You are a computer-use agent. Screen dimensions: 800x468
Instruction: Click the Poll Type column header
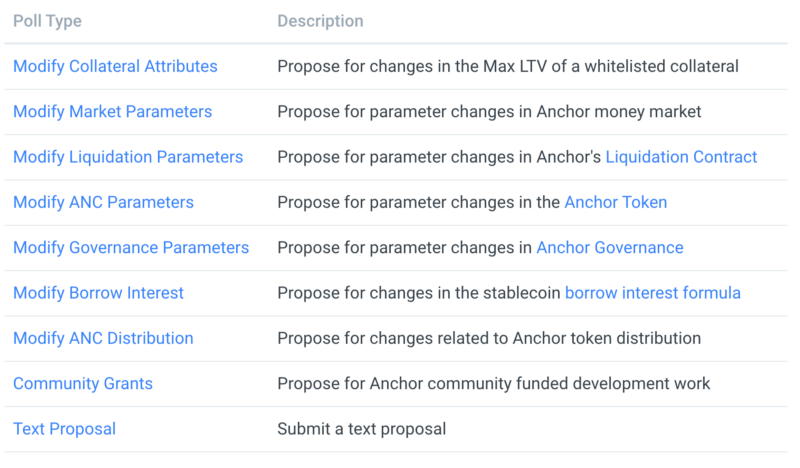(x=47, y=21)
